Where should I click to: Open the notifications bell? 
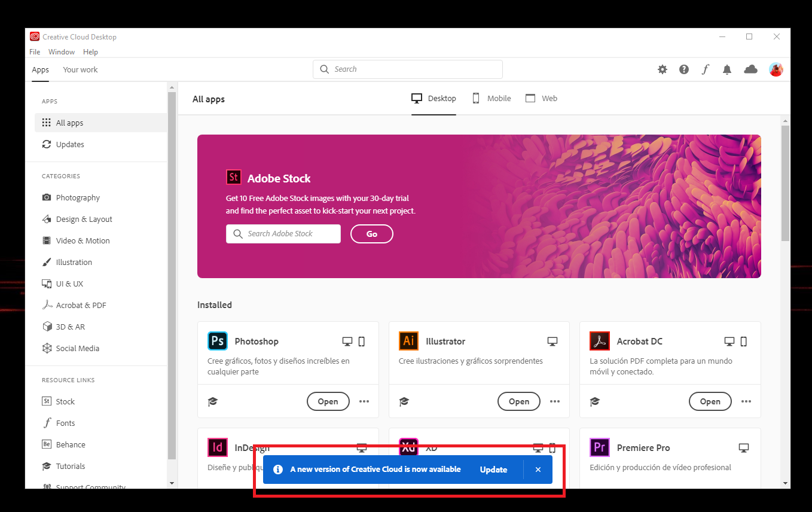click(x=726, y=69)
